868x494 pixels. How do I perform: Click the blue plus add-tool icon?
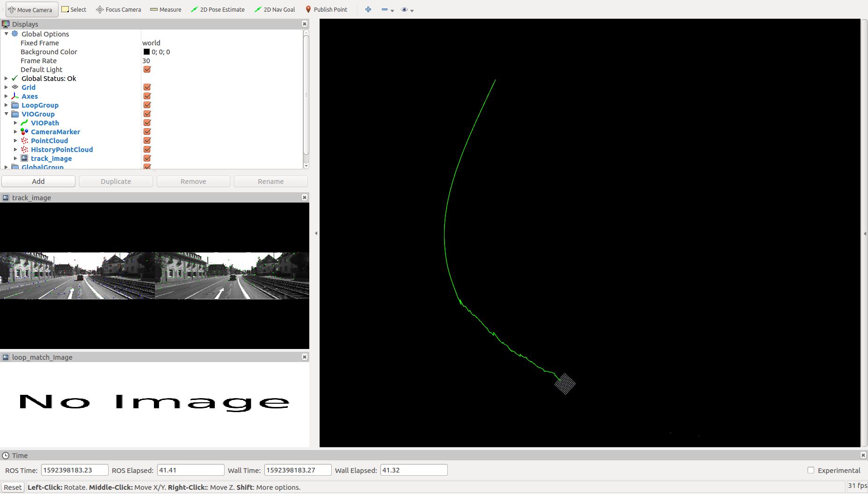point(368,9)
